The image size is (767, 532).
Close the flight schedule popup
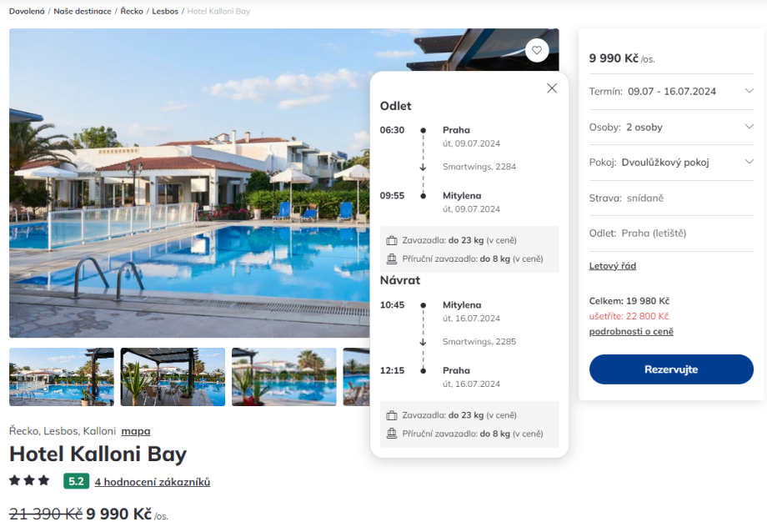click(x=552, y=88)
